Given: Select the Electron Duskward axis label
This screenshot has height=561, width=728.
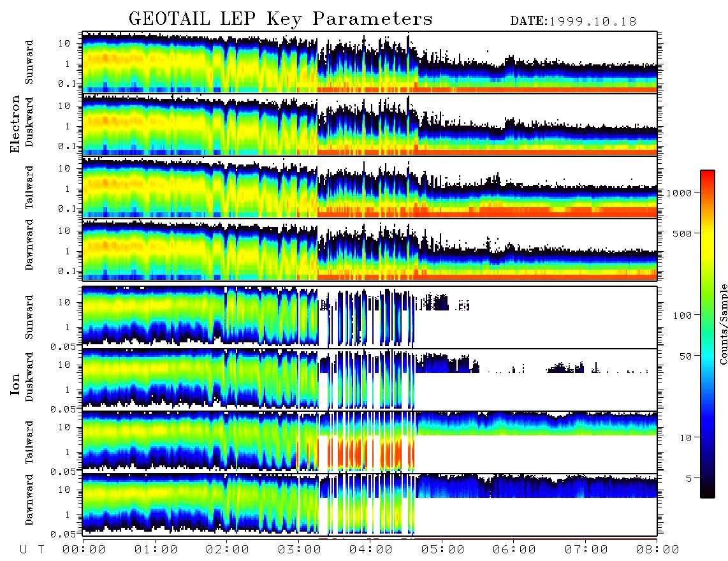Looking at the screenshot, I should point(29,122).
